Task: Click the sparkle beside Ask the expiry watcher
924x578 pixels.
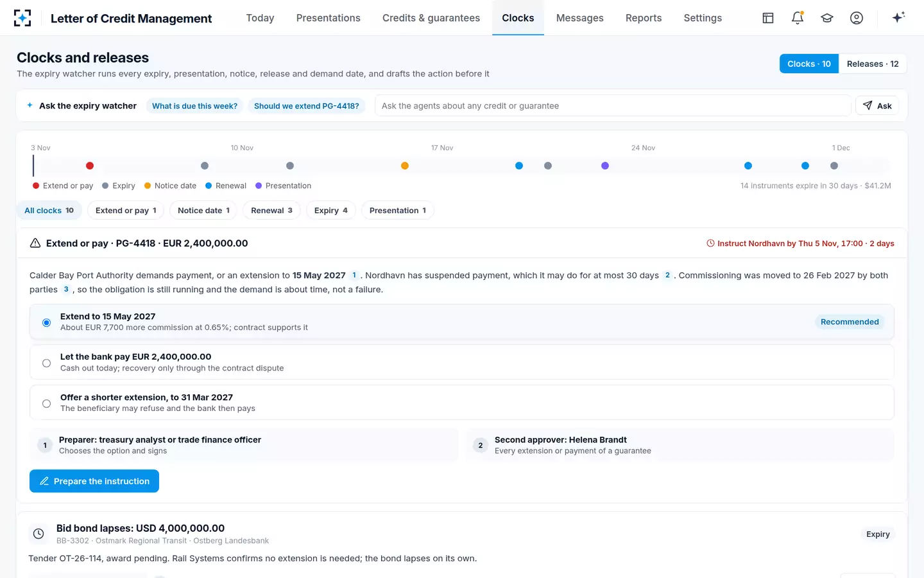Action: click(30, 105)
